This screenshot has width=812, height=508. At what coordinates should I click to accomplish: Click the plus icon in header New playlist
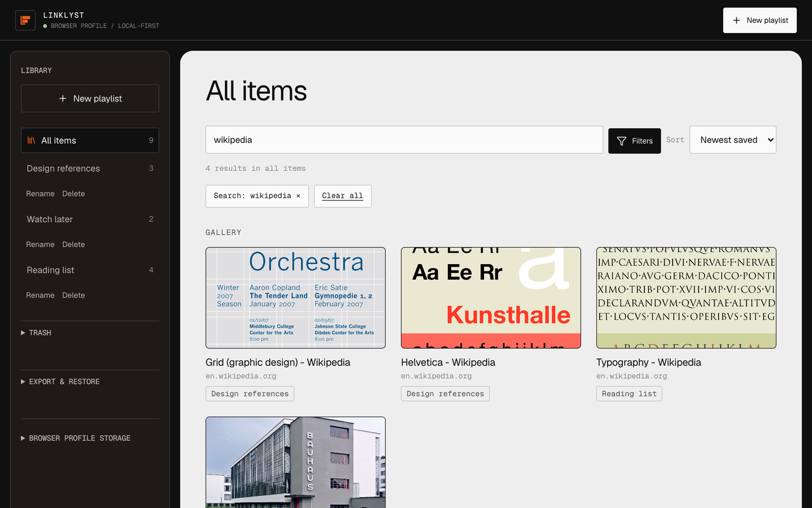(x=737, y=20)
